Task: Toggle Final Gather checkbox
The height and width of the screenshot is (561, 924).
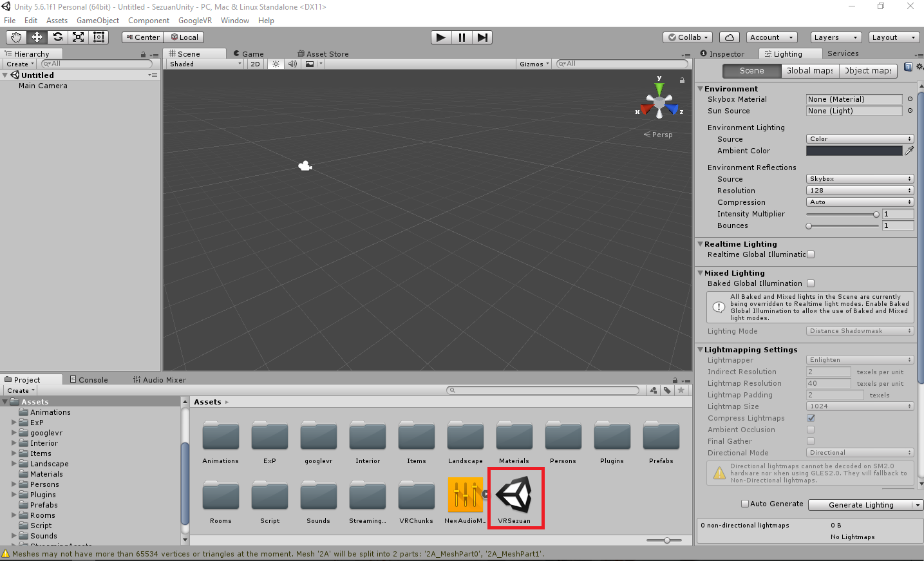Action: 811,441
